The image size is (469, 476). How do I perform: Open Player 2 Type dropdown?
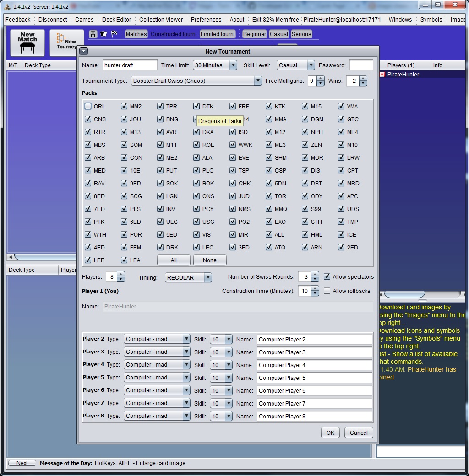tap(157, 339)
